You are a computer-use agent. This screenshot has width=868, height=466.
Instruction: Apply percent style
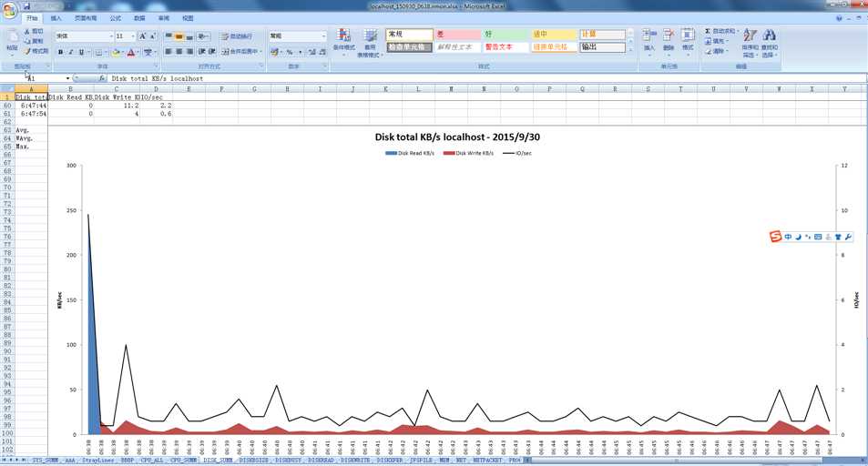click(x=290, y=52)
